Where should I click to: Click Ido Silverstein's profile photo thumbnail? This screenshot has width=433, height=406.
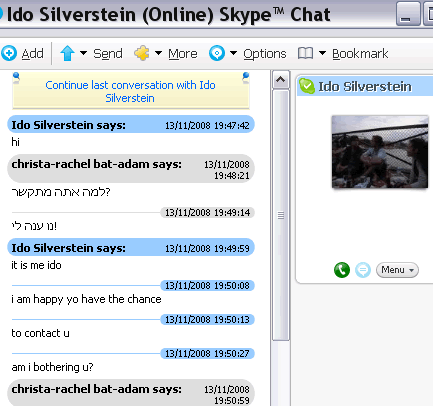380,152
